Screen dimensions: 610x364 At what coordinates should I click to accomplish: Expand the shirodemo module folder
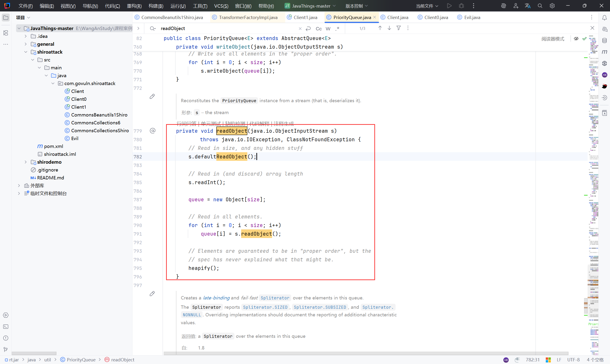click(26, 162)
